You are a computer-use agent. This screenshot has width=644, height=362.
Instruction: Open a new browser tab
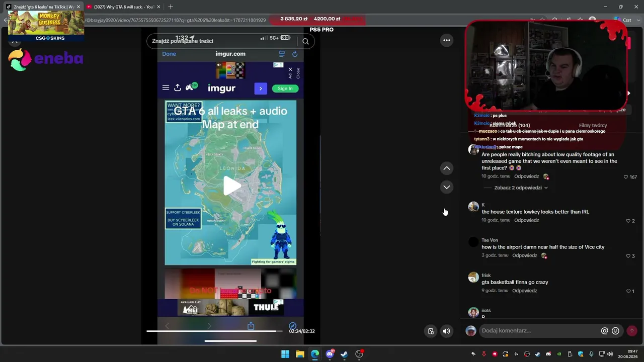[171, 7]
